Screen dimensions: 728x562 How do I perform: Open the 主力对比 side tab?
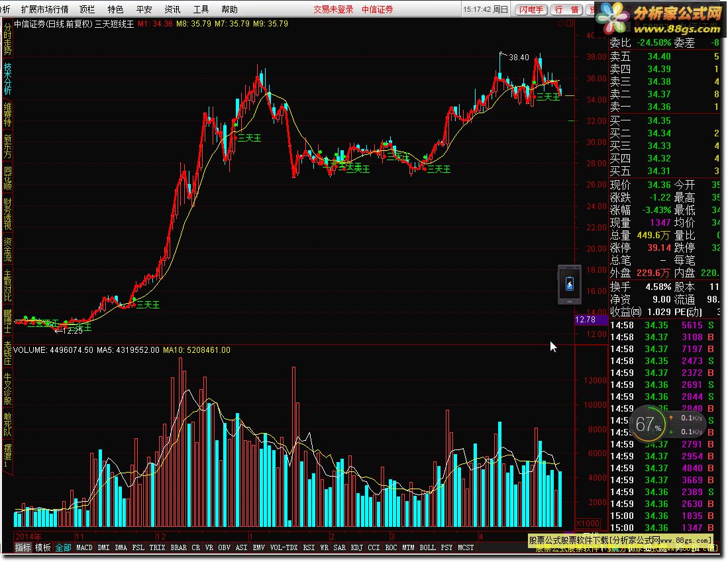[7, 285]
